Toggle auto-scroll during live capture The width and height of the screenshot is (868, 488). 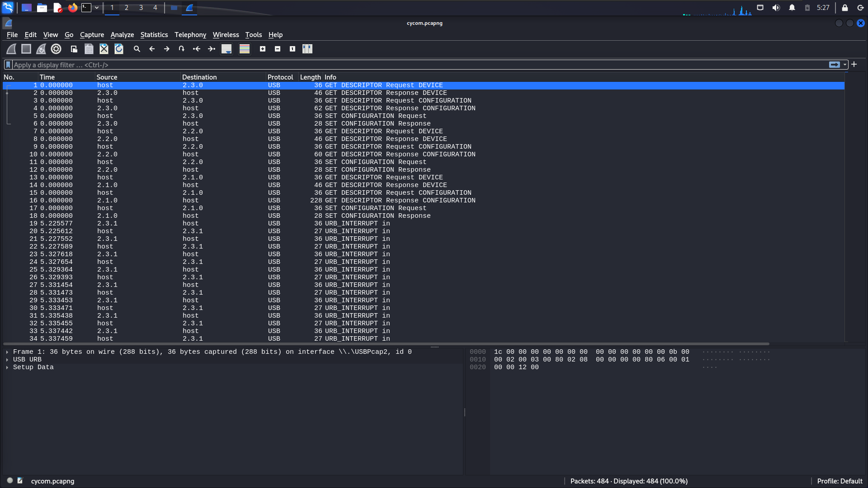coord(226,49)
